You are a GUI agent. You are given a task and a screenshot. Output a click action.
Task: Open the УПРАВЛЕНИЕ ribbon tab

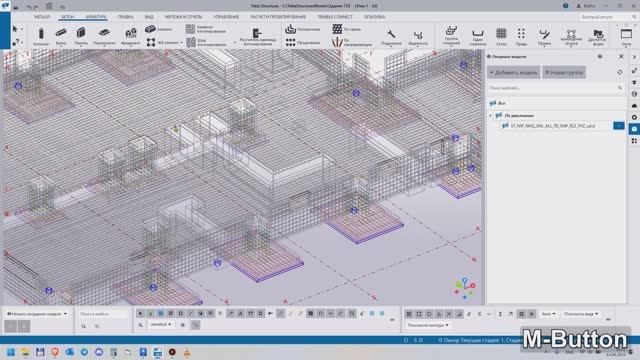coord(227,17)
